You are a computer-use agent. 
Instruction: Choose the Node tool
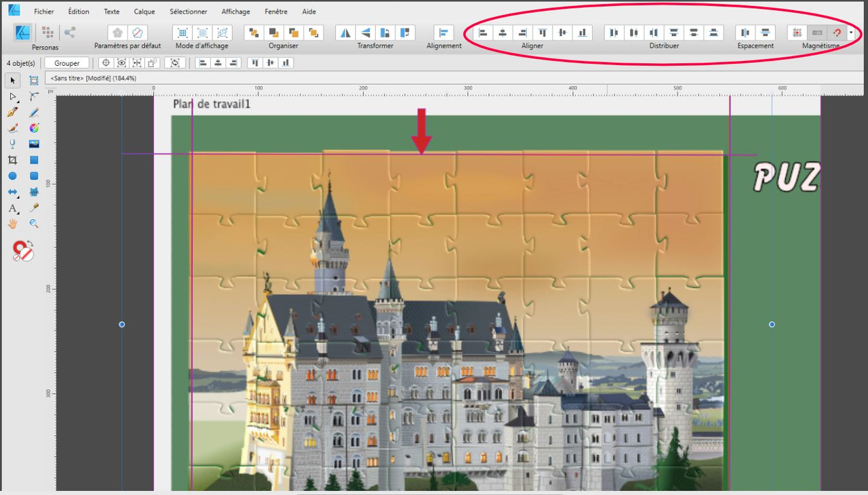[x=12, y=97]
